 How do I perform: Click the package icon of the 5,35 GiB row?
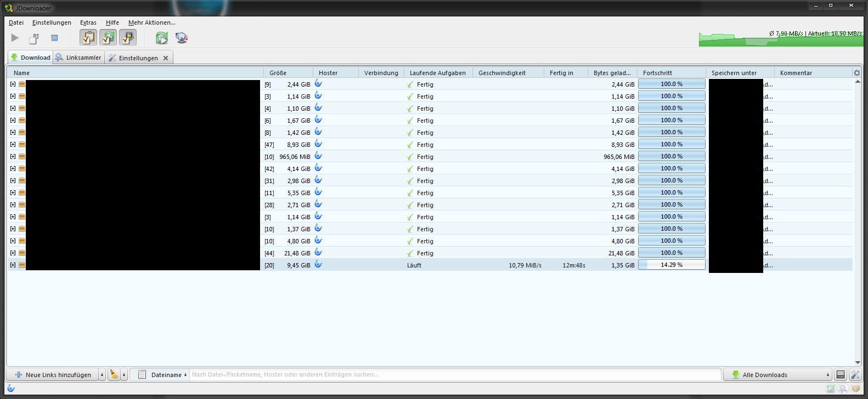[x=22, y=193]
